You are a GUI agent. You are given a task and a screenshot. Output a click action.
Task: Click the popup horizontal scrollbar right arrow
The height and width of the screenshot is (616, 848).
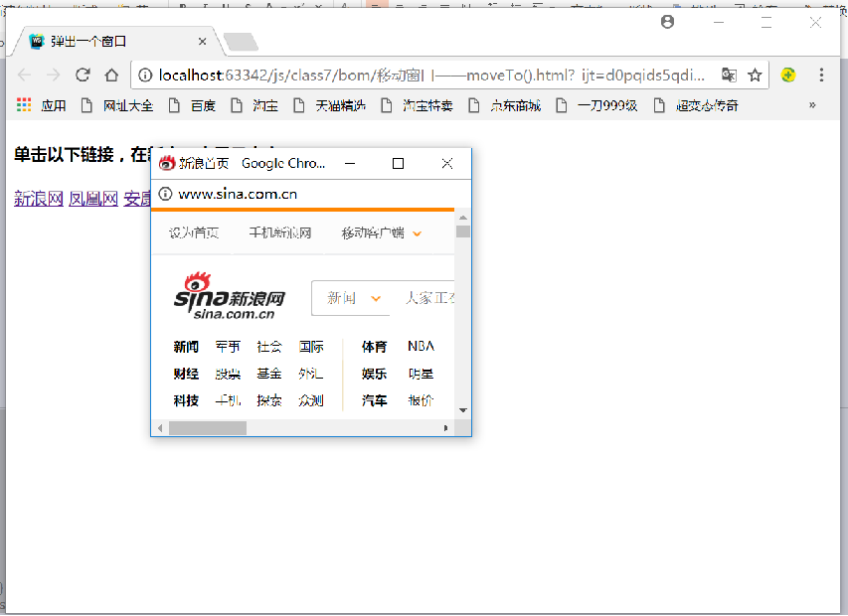coord(445,428)
